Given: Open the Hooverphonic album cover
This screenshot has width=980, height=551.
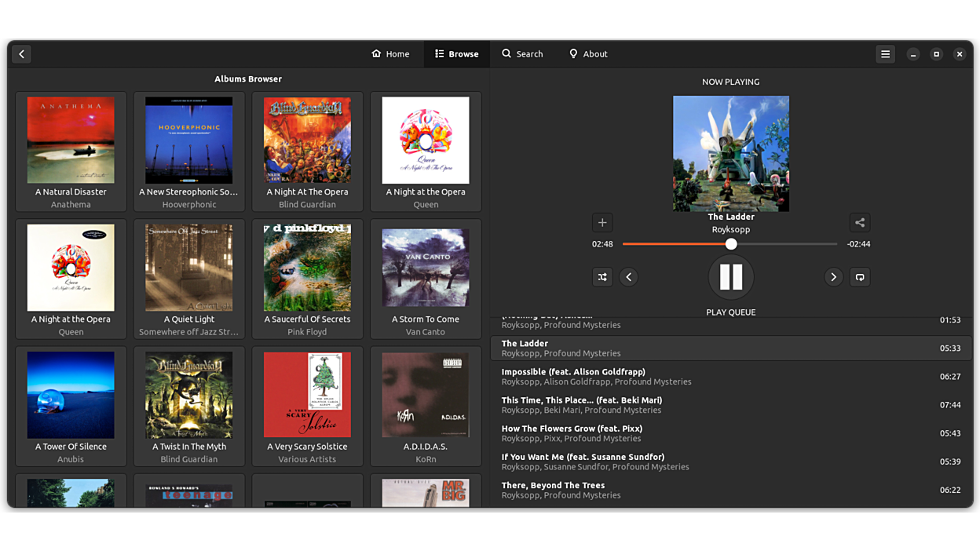Looking at the screenshot, I should click(x=188, y=140).
